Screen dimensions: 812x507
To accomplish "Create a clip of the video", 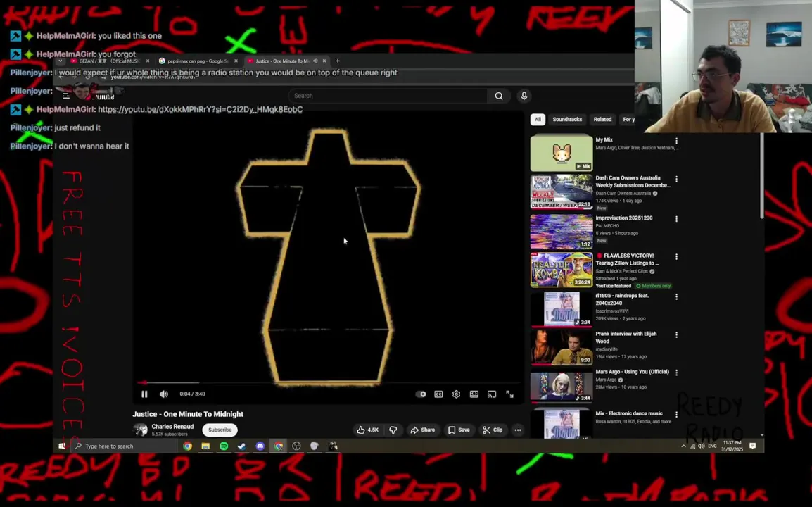I will 493,430.
